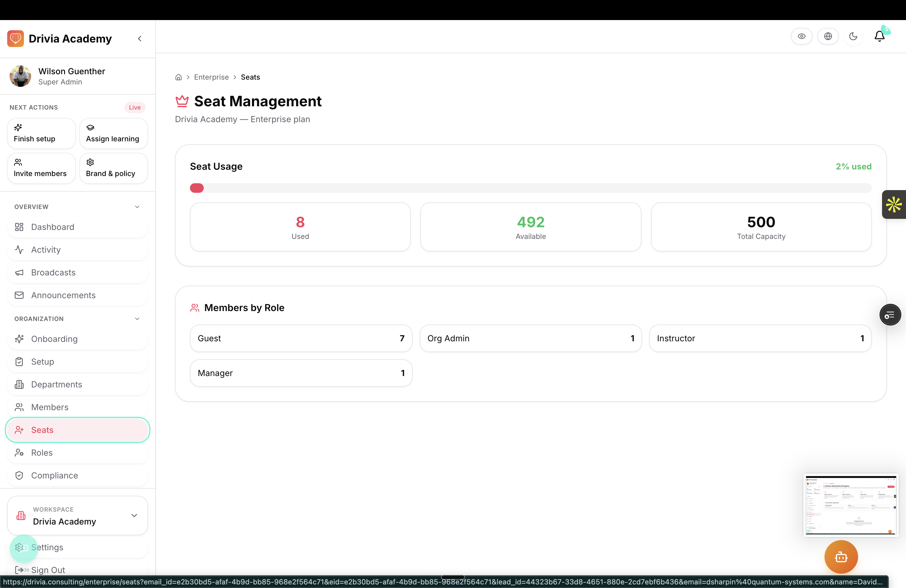Image resolution: width=906 pixels, height=588 pixels.
Task: Click the Setup clipboard icon
Action: 19,362
